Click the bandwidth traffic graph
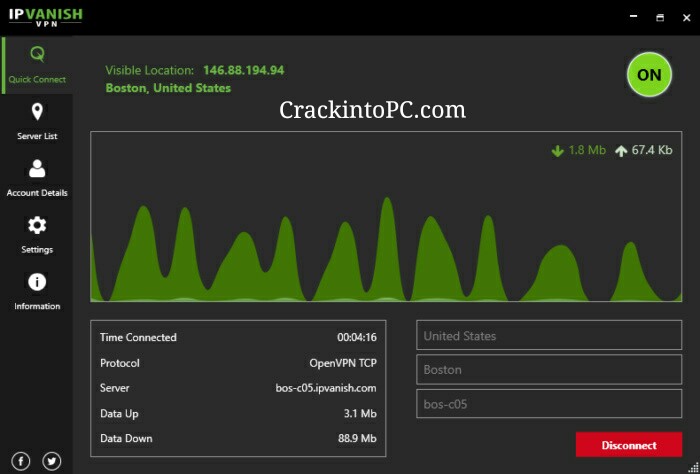This screenshot has width=700, height=474. pos(386,216)
